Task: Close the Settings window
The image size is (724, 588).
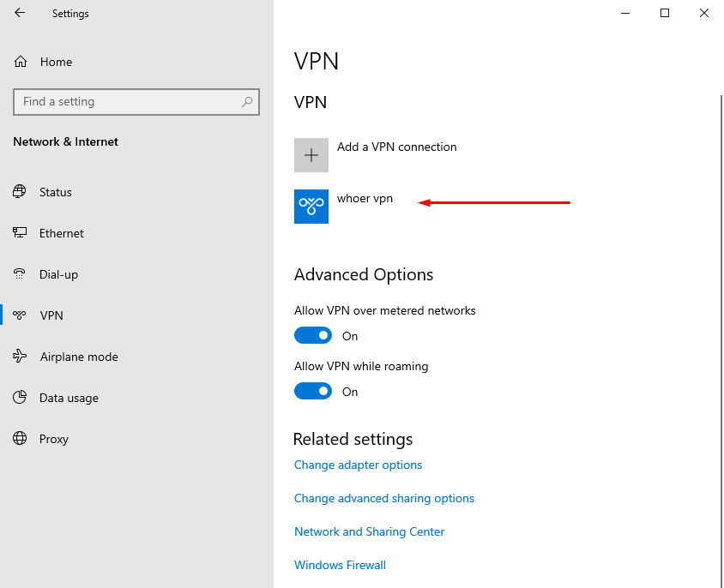Action: tap(703, 13)
